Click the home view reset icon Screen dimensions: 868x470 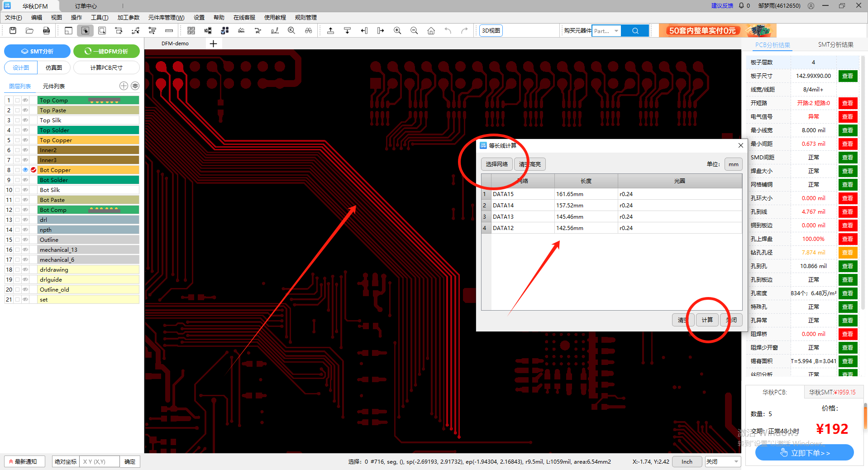point(431,30)
